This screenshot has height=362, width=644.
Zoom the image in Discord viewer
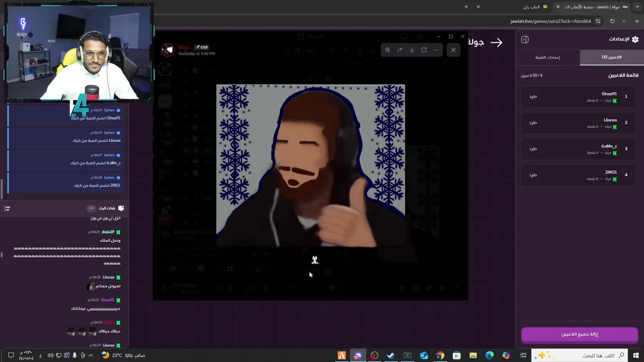[x=387, y=50]
